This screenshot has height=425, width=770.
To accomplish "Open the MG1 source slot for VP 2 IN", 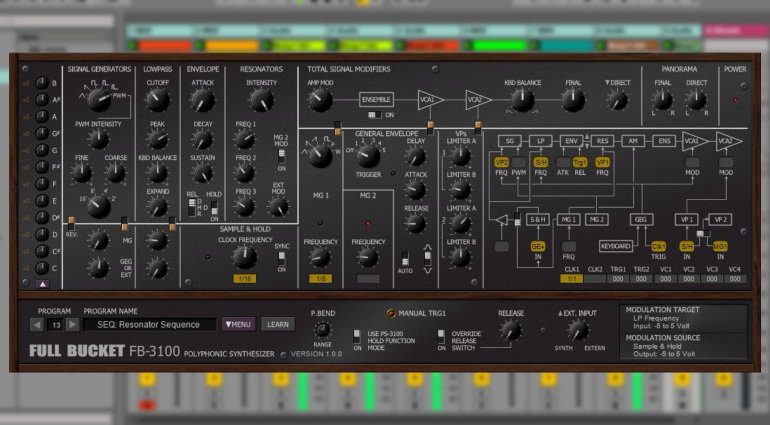I will 720,247.
